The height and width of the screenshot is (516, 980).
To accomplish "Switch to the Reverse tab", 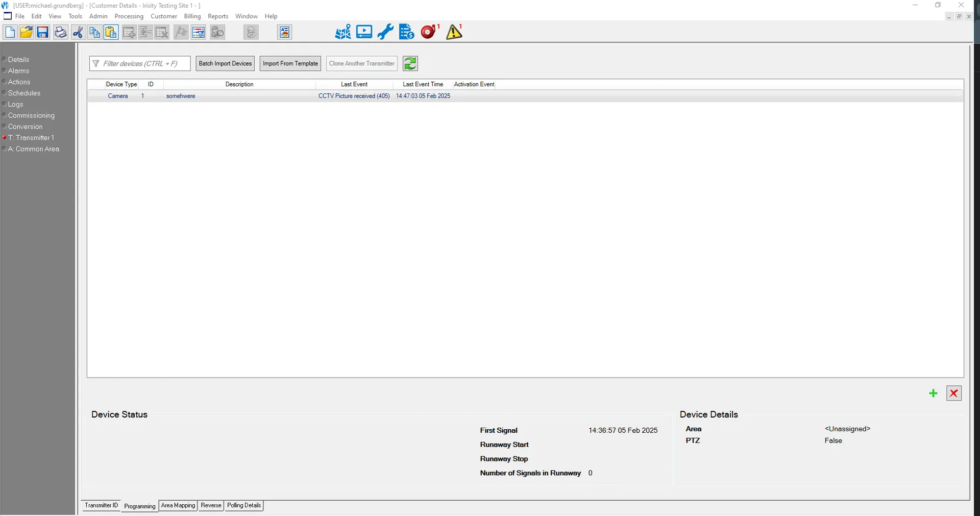I will (211, 506).
